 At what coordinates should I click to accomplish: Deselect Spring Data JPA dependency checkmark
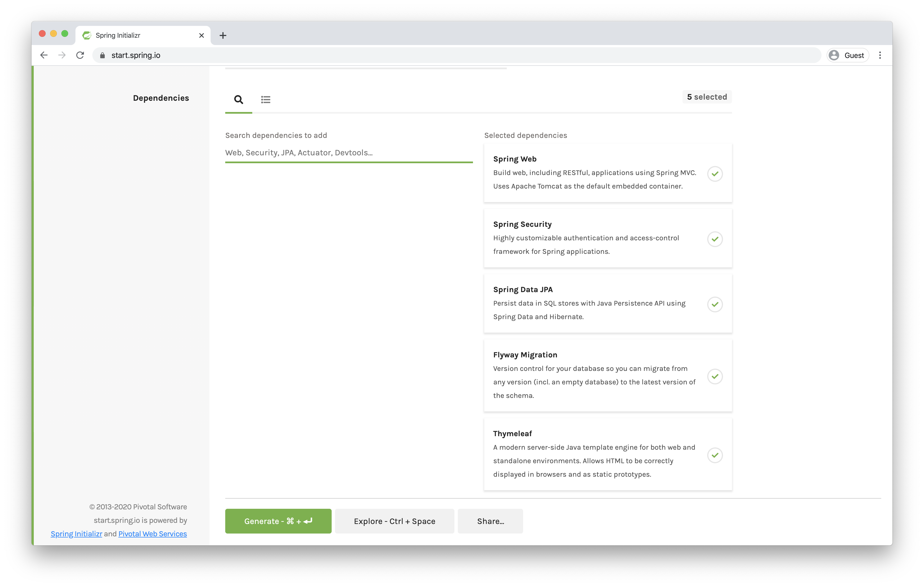point(715,304)
